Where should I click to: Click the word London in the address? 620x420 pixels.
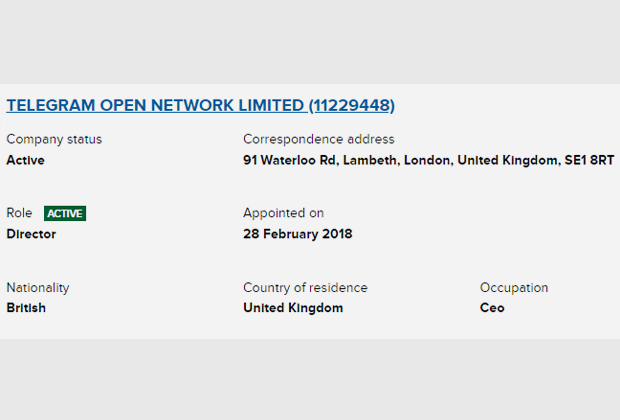(428, 160)
